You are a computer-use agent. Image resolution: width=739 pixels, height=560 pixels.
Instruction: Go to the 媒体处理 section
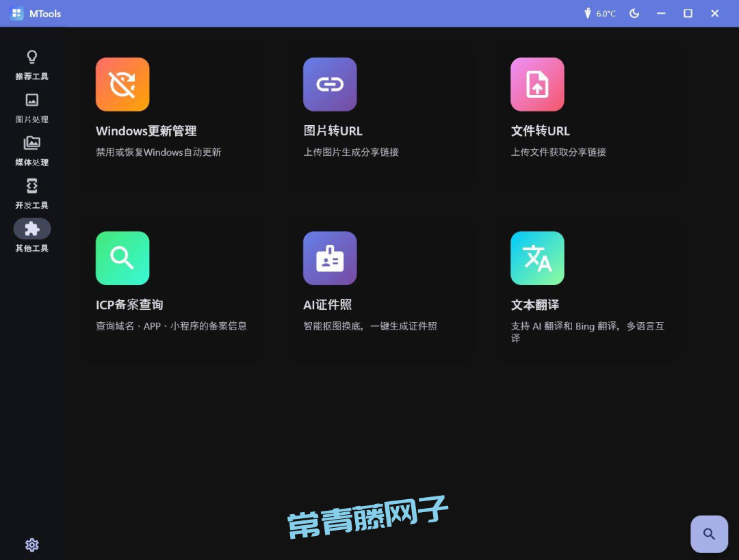point(32,151)
